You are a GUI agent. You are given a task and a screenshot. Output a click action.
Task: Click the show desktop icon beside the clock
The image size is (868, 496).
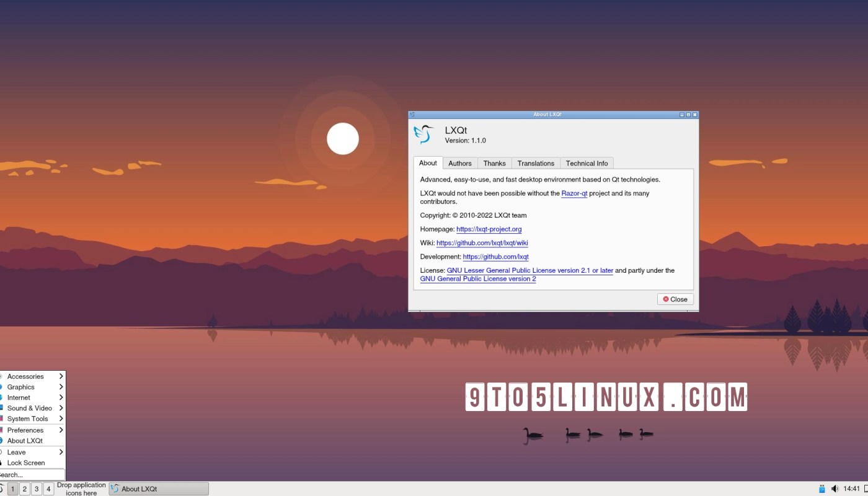pyautogui.click(x=866, y=489)
